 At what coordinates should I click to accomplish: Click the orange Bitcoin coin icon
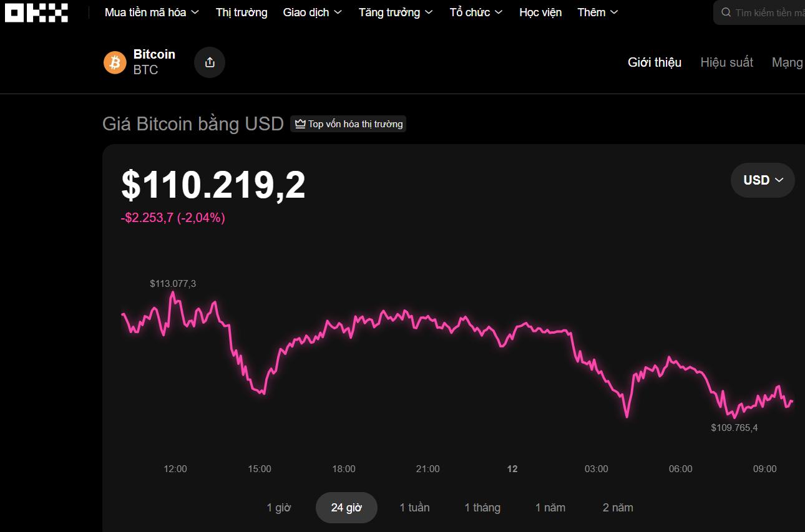pyautogui.click(x=115, y=62)
